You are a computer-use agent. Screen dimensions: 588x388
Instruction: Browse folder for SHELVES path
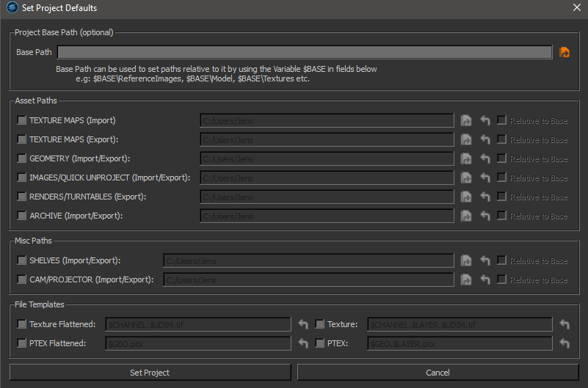coord(466,260)
